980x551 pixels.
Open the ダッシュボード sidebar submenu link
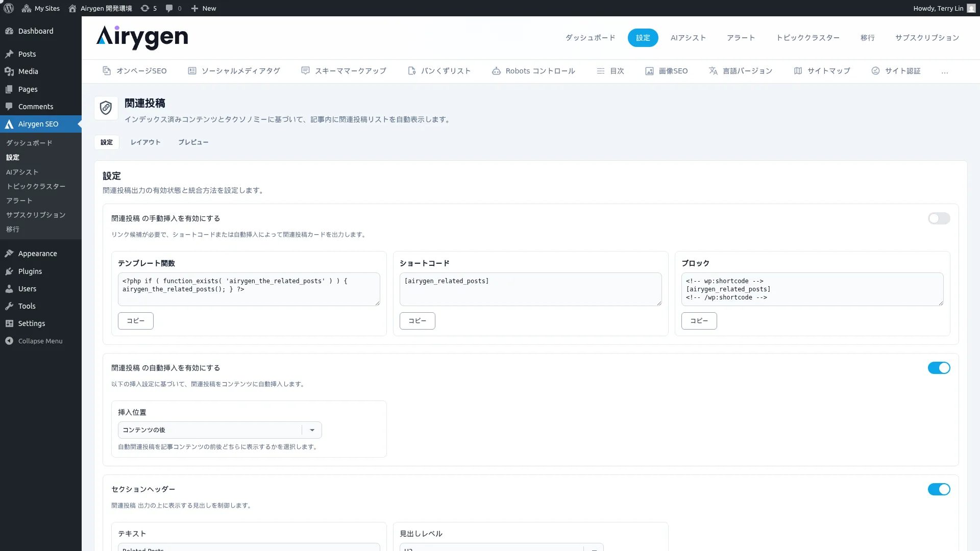tap(29, 143)
